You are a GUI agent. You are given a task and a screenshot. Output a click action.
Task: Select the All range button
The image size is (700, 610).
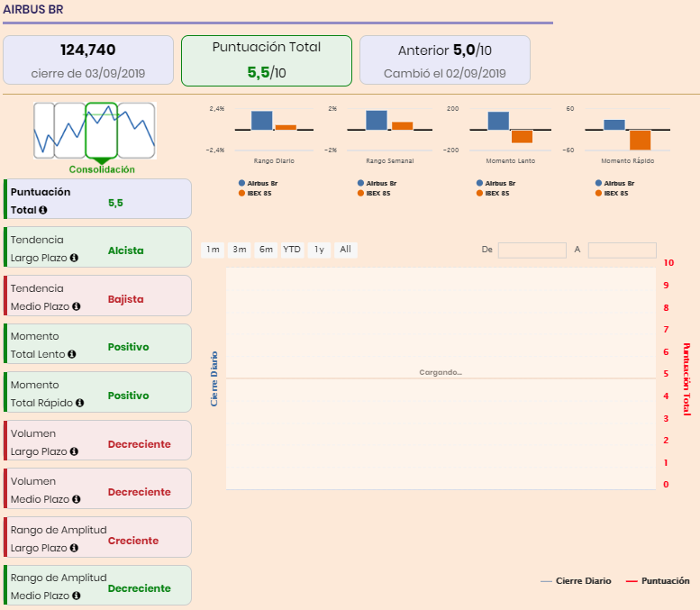pyautogui.click(x=346, y=250)
